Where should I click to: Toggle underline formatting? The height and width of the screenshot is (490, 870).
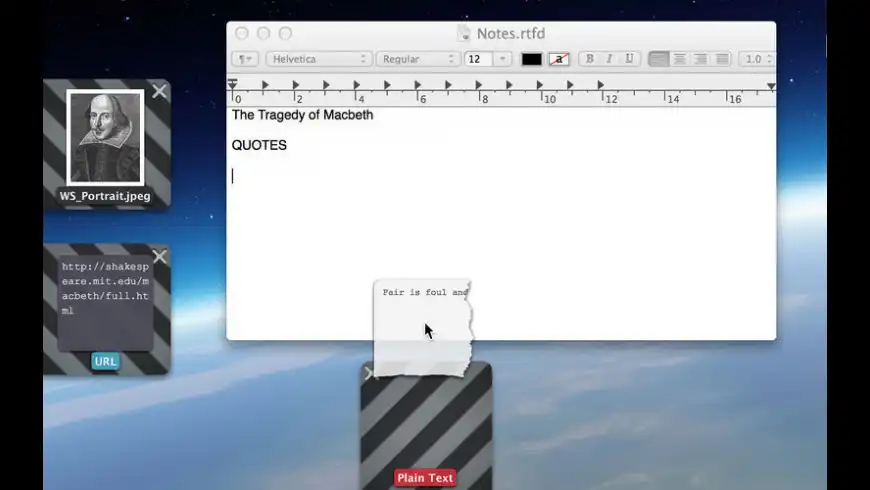click(629, 59)
